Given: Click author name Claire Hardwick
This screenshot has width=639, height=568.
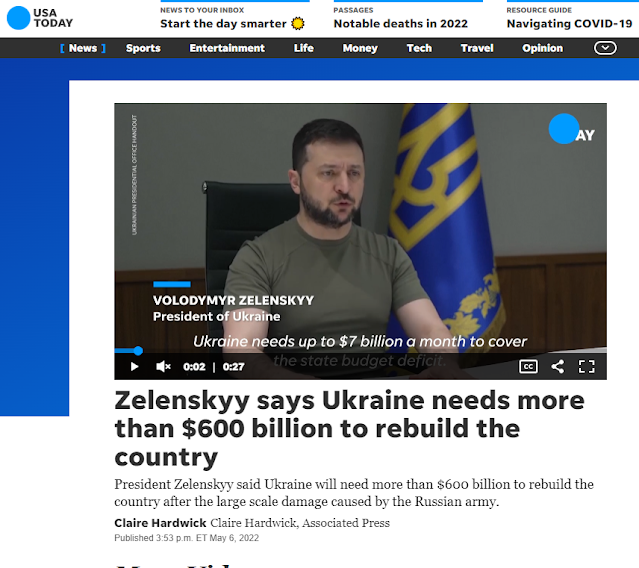Looking at the screenshot, I should click(x=160, y=523).
